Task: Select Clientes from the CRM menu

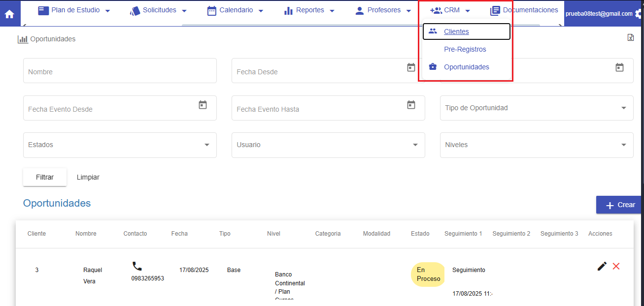Action: (456, 31)
